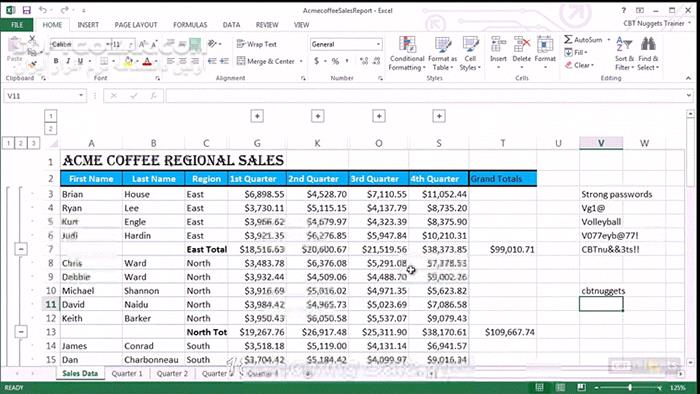Open the Format cells menu
The height and width of the screenshot is (394, 700).
tap(545, 53)
